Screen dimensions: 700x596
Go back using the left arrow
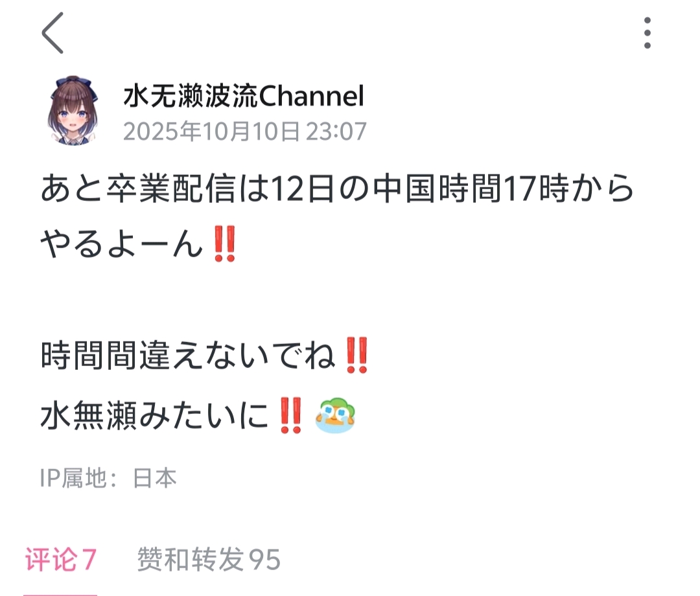pyautogui.click(x=52, y=33)
